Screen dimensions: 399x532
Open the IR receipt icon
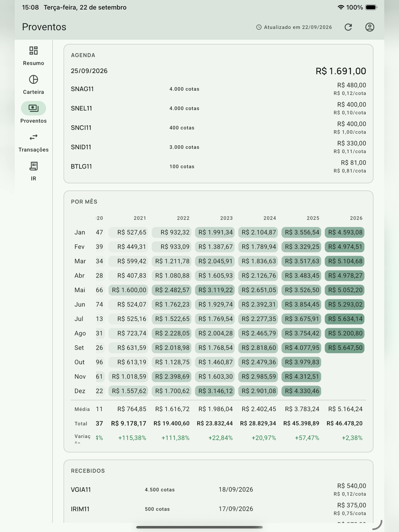(33, 166)
